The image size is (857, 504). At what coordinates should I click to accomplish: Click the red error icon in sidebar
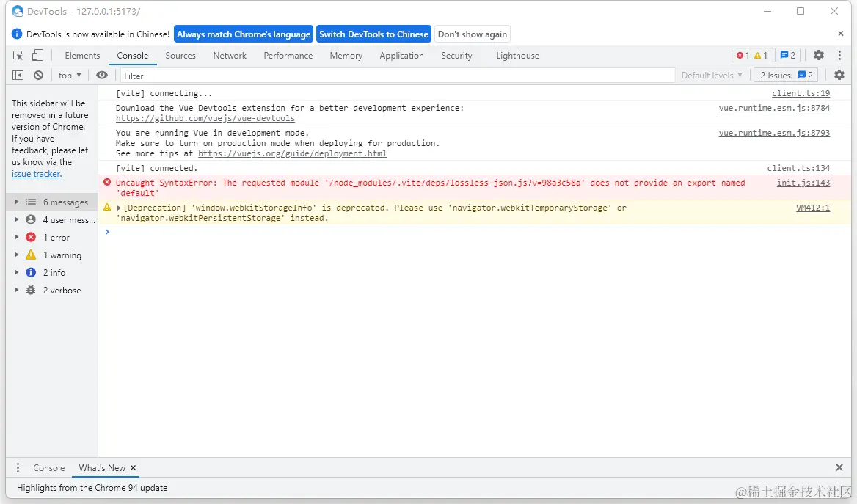tap(31, 237)
